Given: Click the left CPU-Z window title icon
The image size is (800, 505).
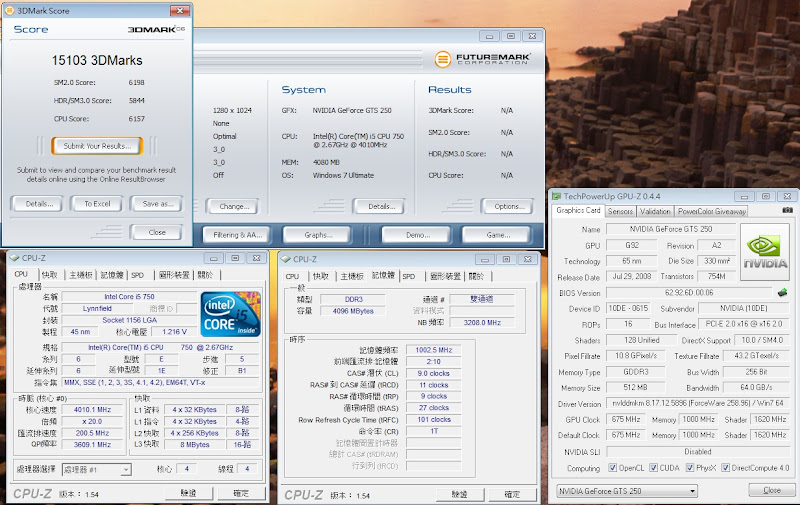Looking at the screenshot, I should click(x=14, y=258).
